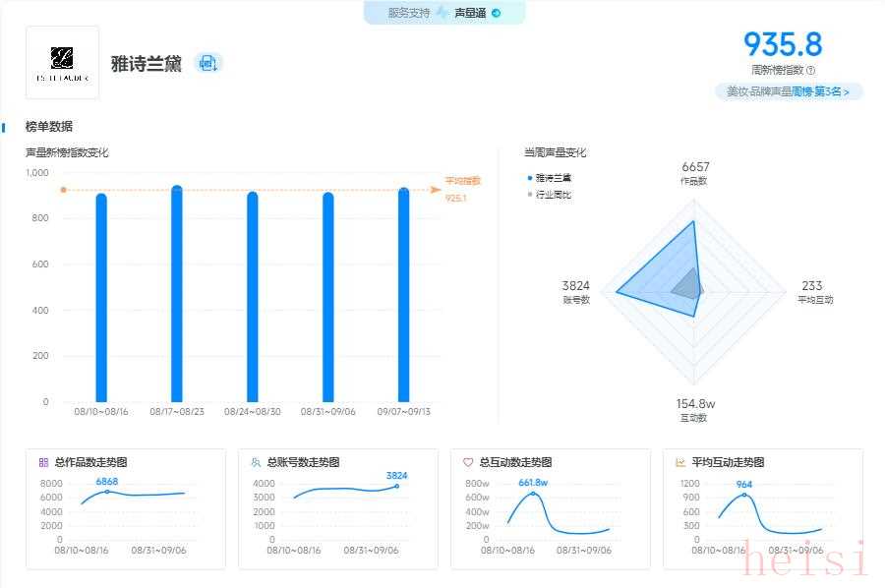Click the 总互动数走势图 card title
The width and height of the screenshot is (885, 588).
coord(515,463)
